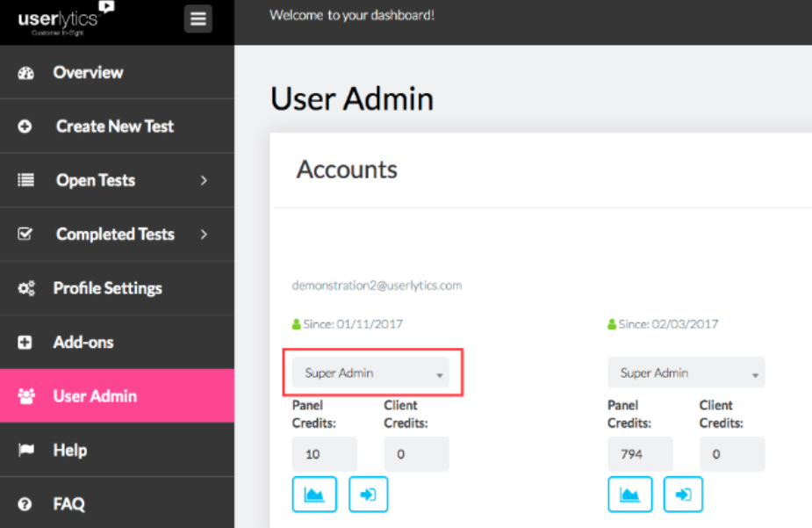Click the Create New Test plus icon

tap(25, 126)
